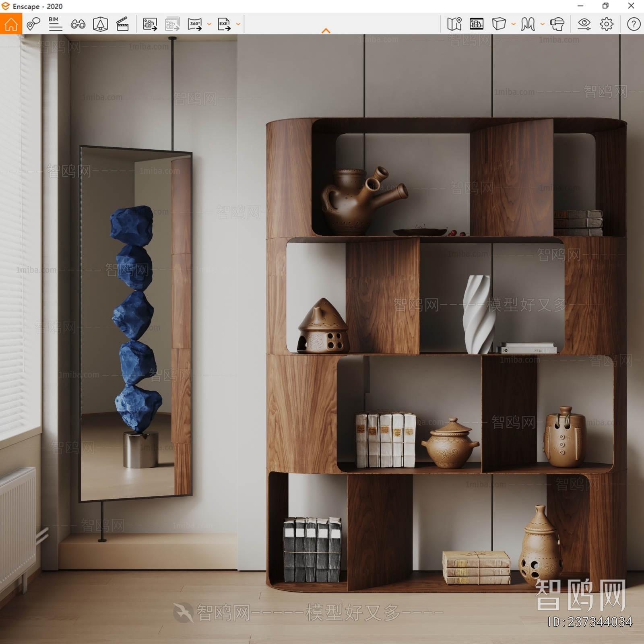Open the Video Editor clapperboard
Screen dimensions: 644x644
click(122, 24)
